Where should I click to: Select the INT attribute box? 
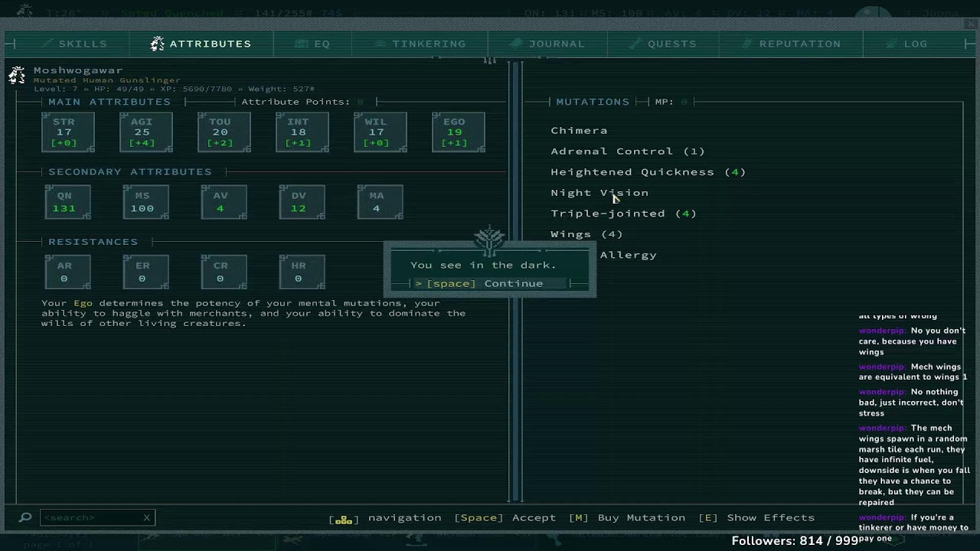tap(302, 132)
